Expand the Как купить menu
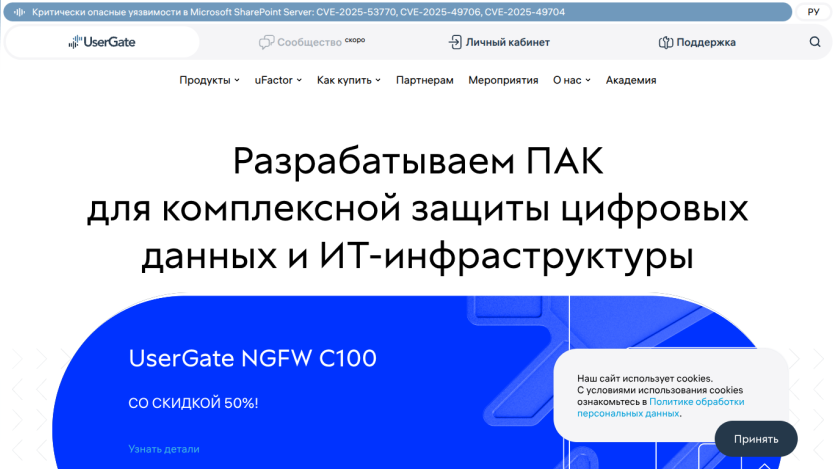The width and height of the screenshot is (835, 469). pos(349,80)
